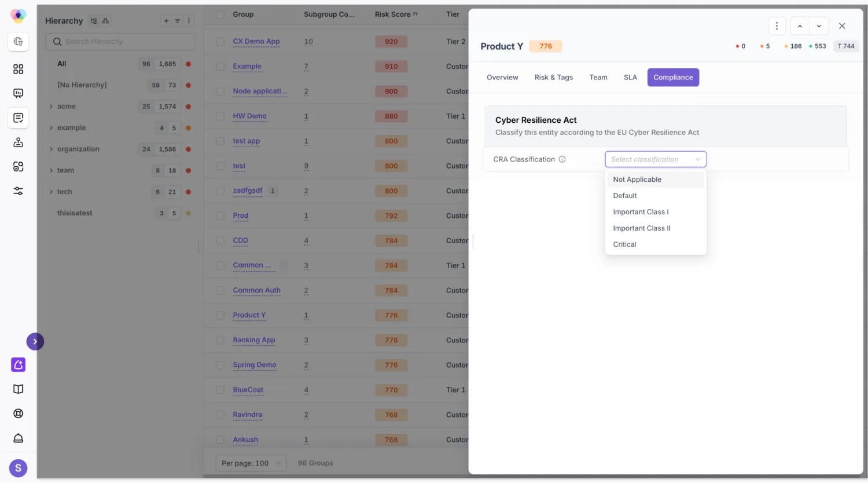
Task: Expand the acme hierarchy node
Action: tap(51, 107)
